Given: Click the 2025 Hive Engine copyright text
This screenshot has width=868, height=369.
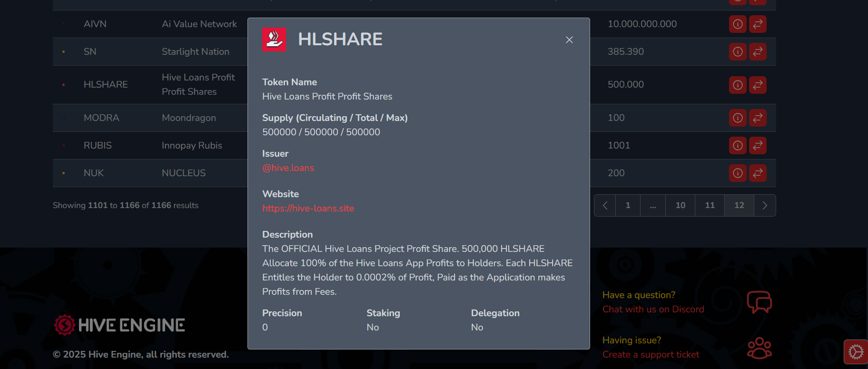Looking at the screenshot, I should [x=141, y=354].
